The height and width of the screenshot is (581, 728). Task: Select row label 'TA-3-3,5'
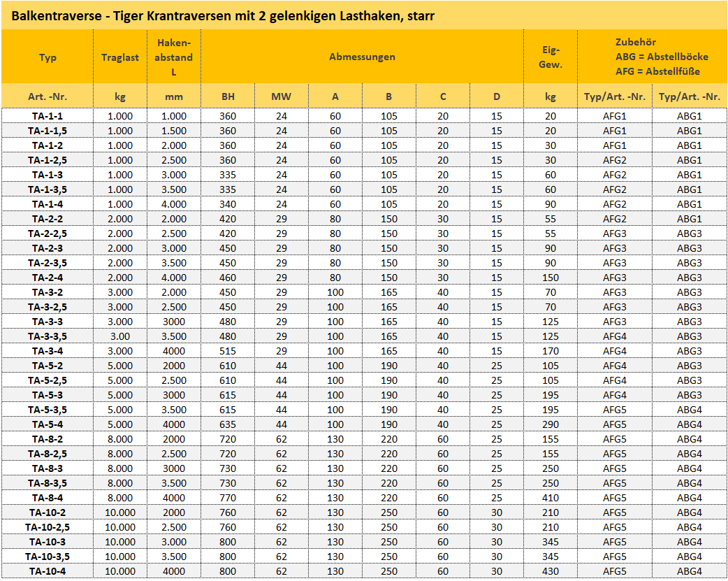coord(48,336)
